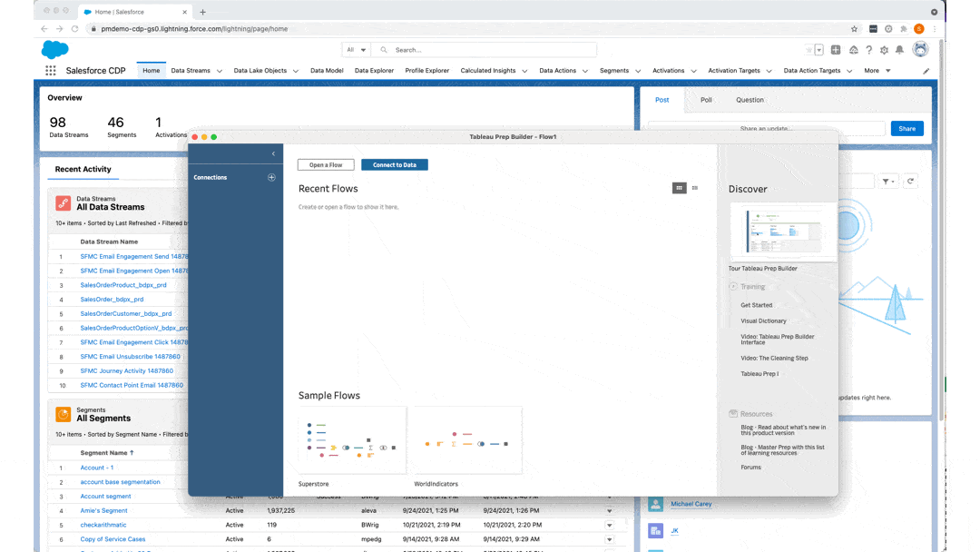Refresh the feed with the refresh icon

(910, 182)
